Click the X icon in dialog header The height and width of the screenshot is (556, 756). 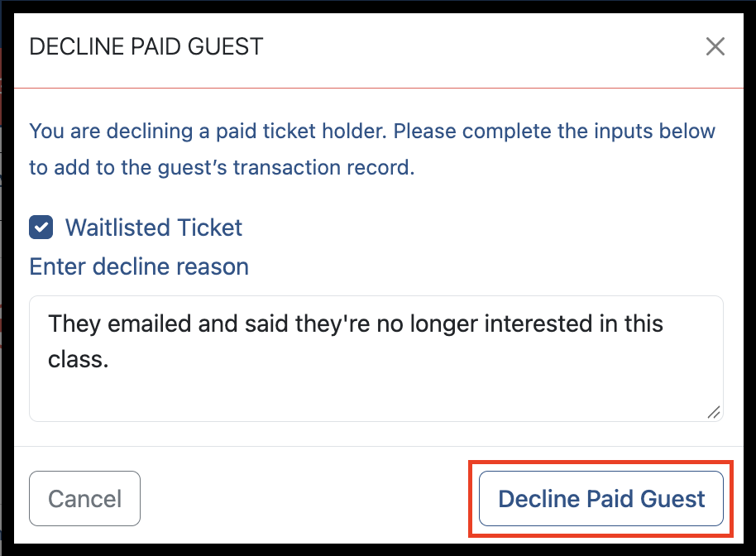pos(715,47)
